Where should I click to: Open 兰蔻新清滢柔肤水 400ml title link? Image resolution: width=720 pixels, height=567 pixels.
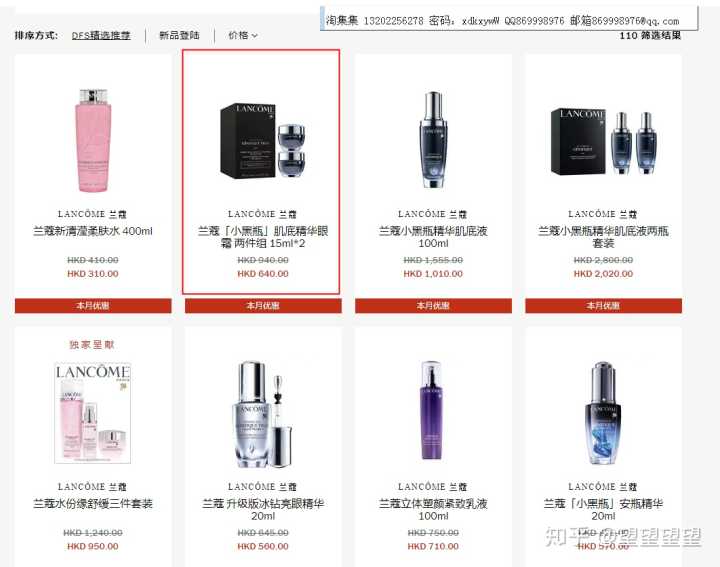(x=93, y=231)
